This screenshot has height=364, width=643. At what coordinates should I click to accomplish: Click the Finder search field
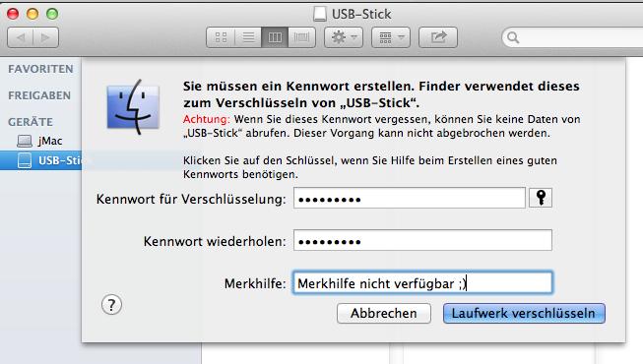pos(572,37)
